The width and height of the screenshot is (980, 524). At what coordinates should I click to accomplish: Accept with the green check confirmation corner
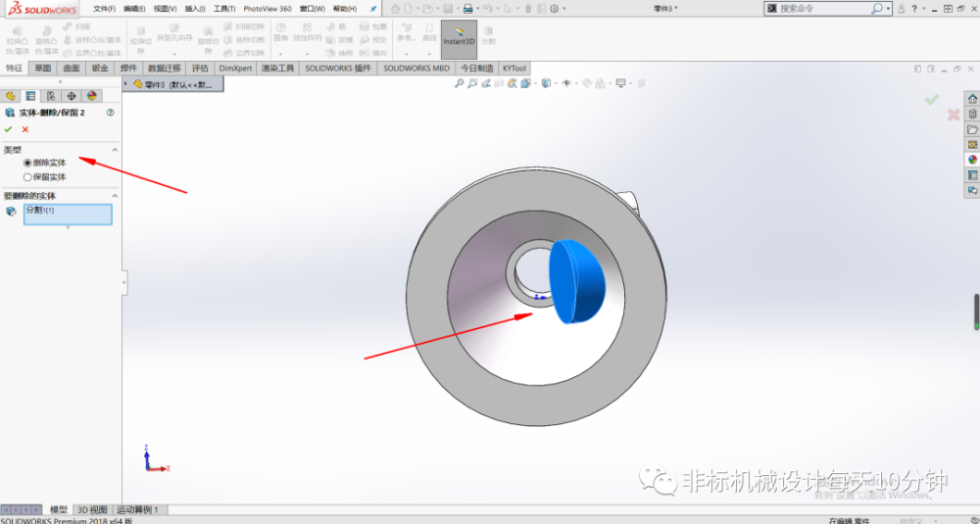(x=932, y=99)
